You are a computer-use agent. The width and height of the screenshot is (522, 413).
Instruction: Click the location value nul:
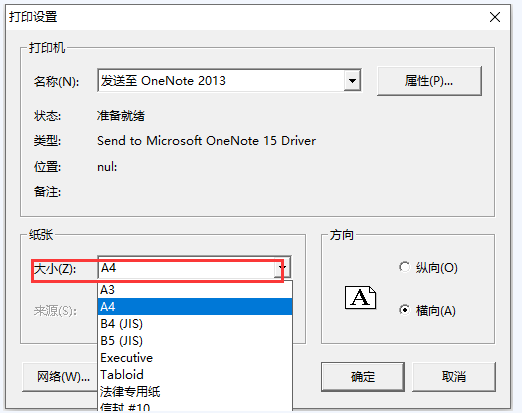pos(107,167)
